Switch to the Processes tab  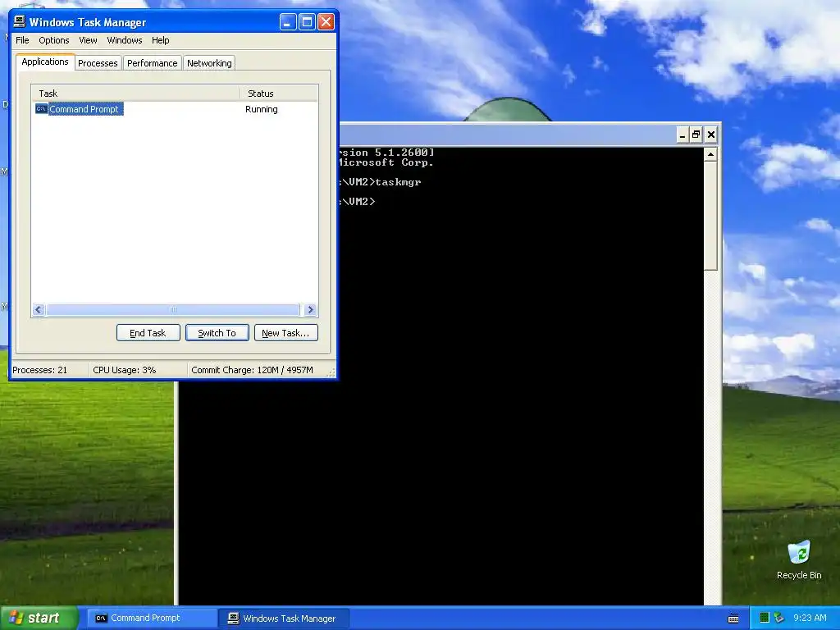[98, 63]
